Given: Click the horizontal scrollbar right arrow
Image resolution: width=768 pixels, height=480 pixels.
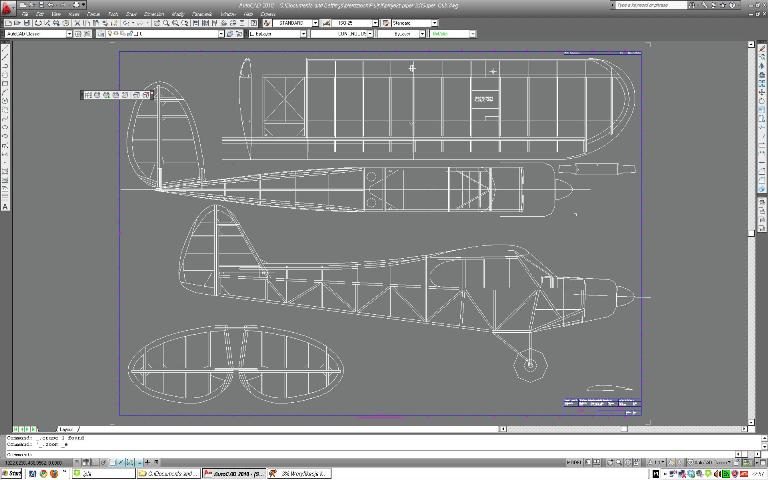Looking at the screenshot, I should 744,429.
